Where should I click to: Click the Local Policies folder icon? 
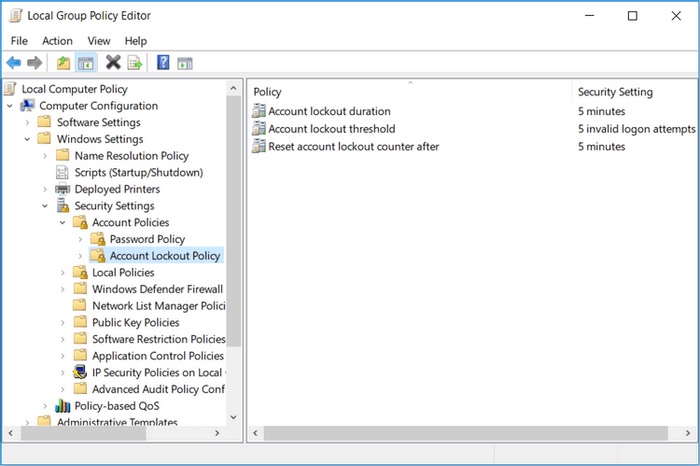click(80, 272)
